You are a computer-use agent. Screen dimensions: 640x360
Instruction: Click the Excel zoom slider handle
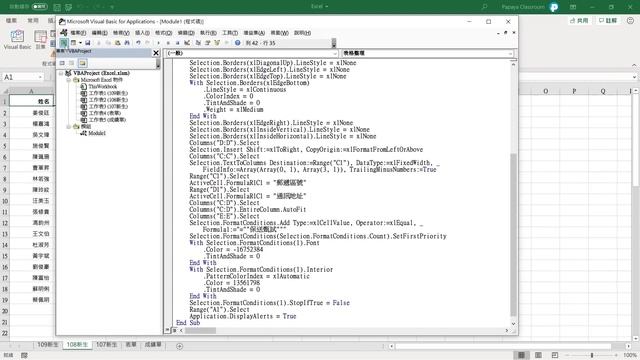tap(592, 355)
